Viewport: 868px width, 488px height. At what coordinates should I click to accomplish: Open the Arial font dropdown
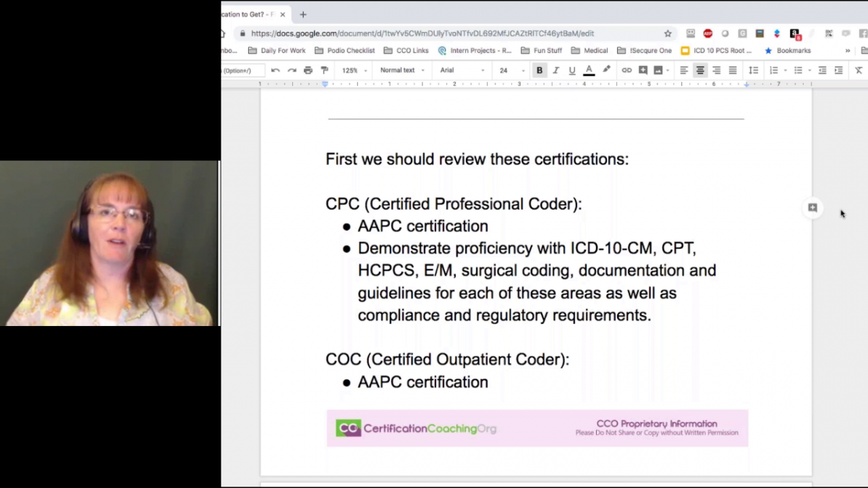[x=461, y=69]
